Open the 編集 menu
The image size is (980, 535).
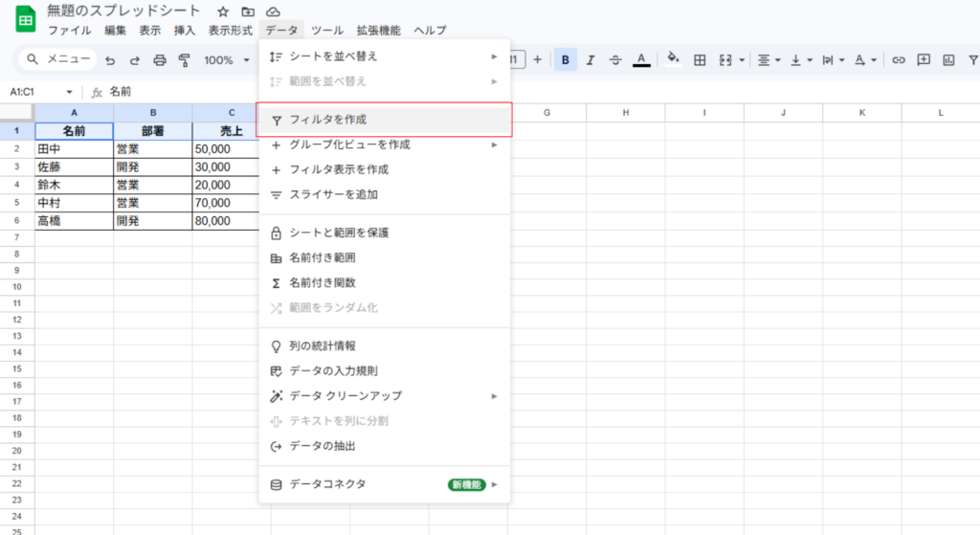pyautogui.click(x=115, y=30)
